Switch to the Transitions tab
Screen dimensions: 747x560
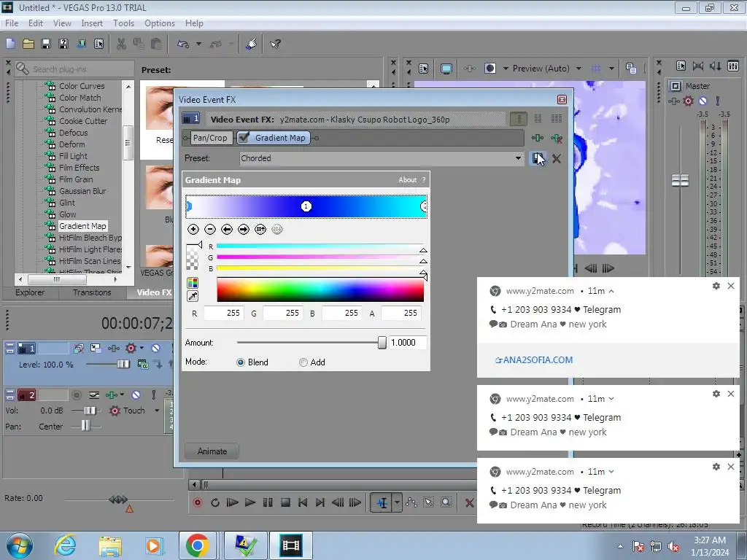92,292
